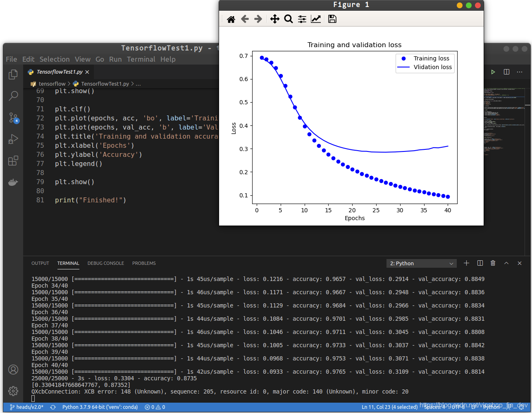The height and width of the screenshot is (413, 532).
Task: Open Configure subplots in the figure toolbar
Action: point(302,19)
